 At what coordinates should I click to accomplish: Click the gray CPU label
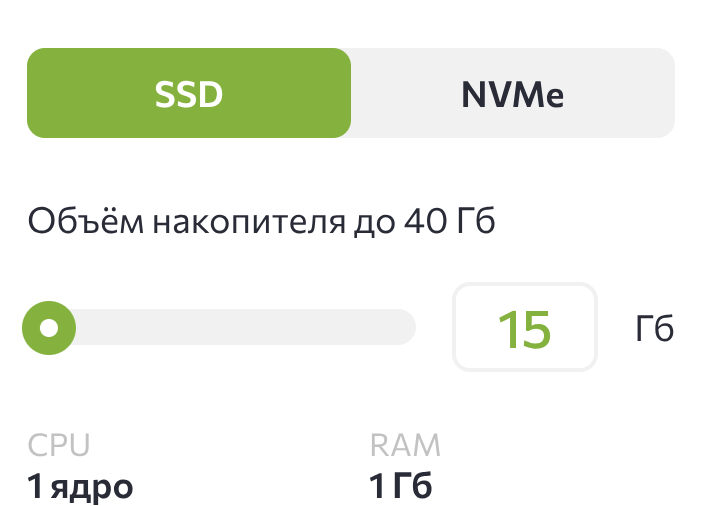(59, 446)
